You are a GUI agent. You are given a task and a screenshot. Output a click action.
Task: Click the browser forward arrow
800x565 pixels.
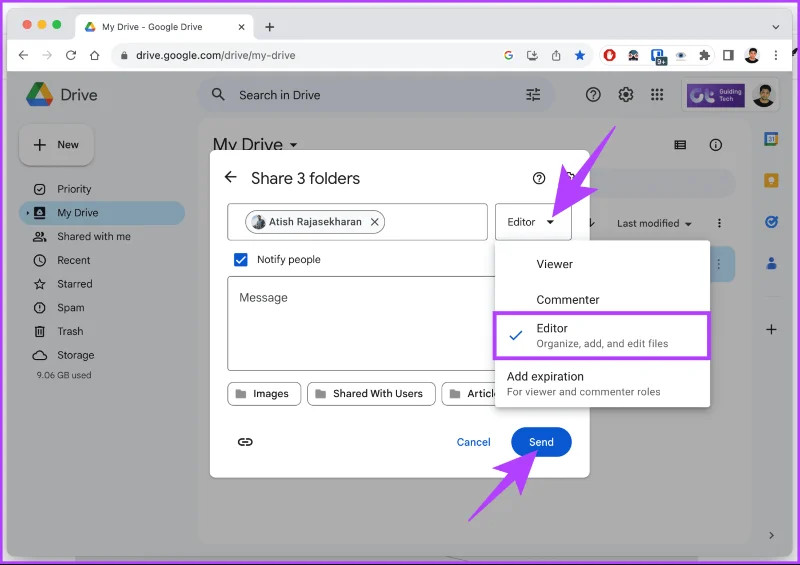pyautogui.click(x=47, y=55)
